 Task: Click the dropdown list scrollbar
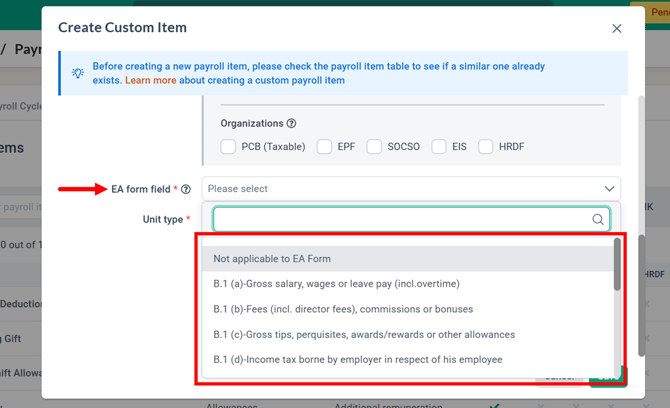tap(617, 266)
